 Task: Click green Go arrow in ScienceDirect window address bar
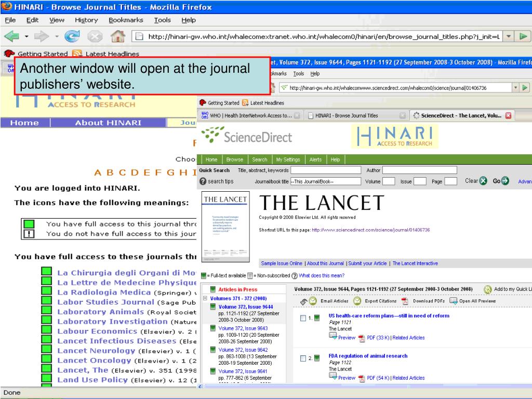click(525, 87)
